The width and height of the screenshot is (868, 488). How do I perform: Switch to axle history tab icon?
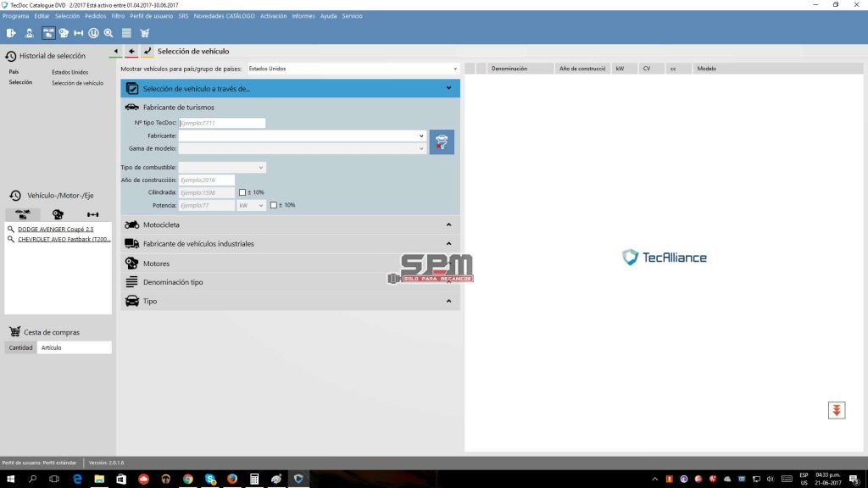point(93,214)
